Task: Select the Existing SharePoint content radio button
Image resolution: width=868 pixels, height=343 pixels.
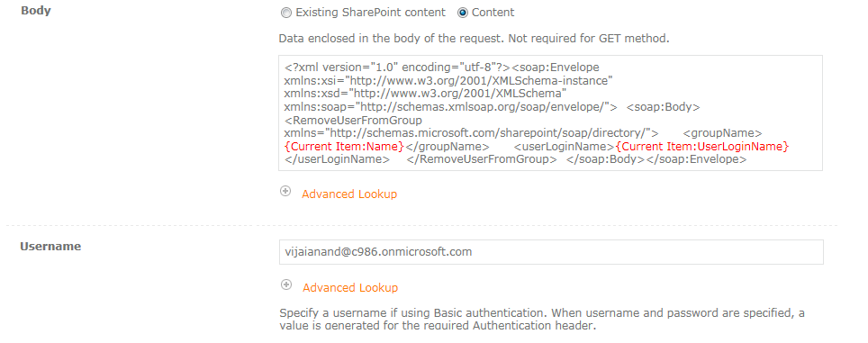Action: 285,13
